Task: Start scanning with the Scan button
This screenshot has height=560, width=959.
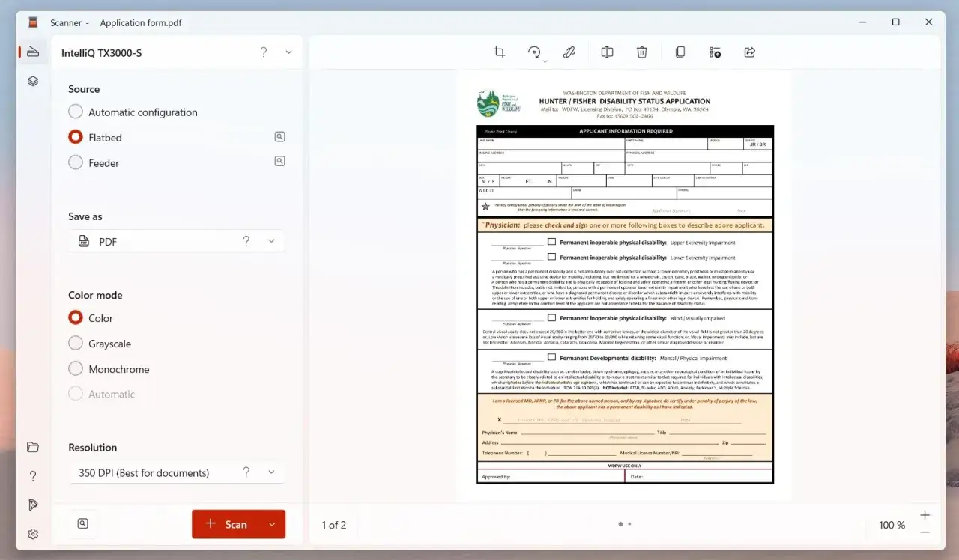Action: coord(226,524)
